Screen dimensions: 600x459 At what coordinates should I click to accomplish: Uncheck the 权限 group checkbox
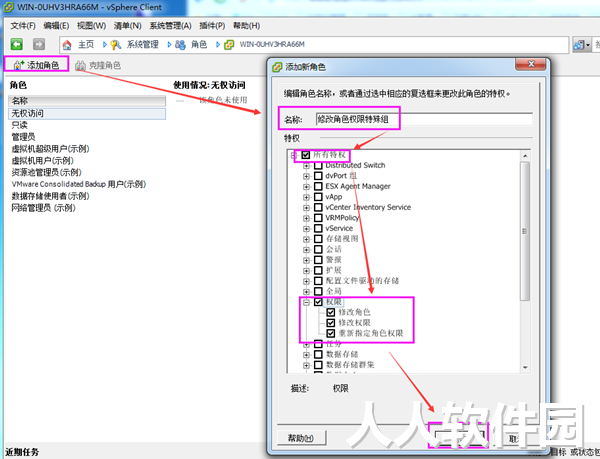click(x=318, y=302)
